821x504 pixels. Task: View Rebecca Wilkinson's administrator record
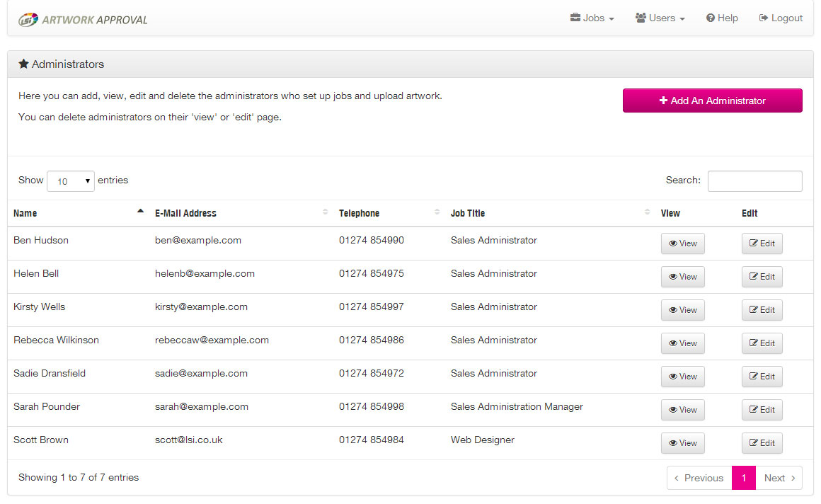683,343
